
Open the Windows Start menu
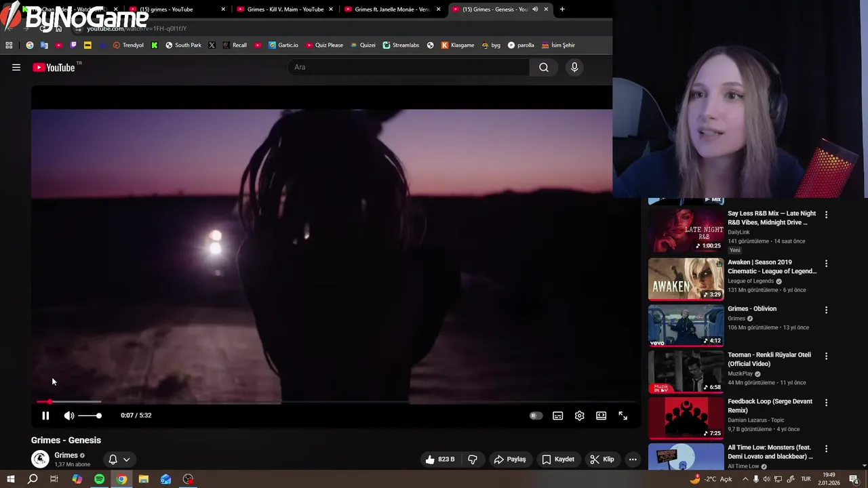pos(10,479)
